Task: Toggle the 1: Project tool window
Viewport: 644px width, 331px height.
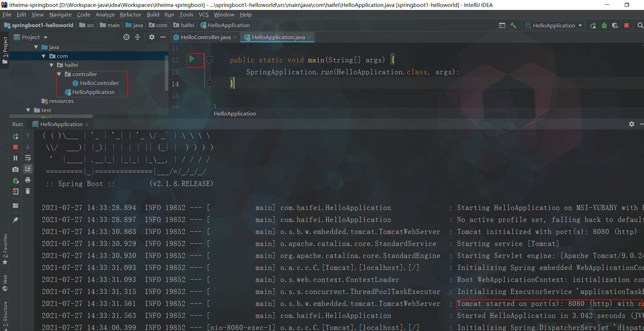Action: point(5,50)
